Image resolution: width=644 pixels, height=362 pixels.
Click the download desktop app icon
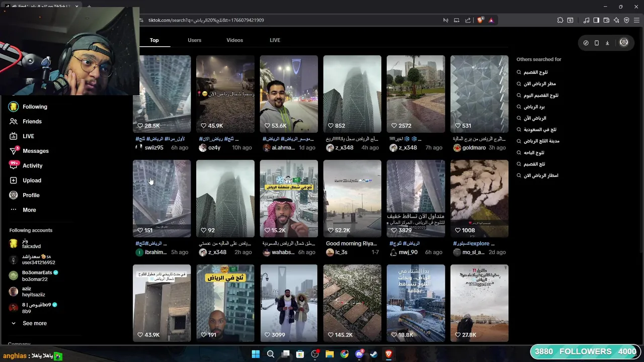607,43
